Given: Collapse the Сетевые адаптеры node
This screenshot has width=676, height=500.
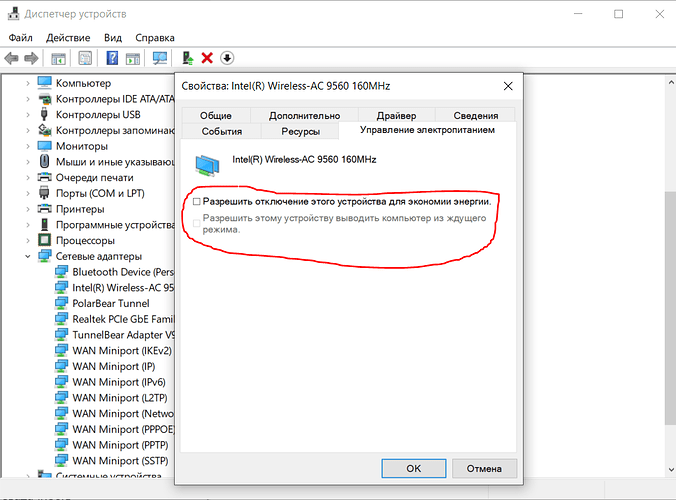Looking at the screenshot, I should (28, 256).
